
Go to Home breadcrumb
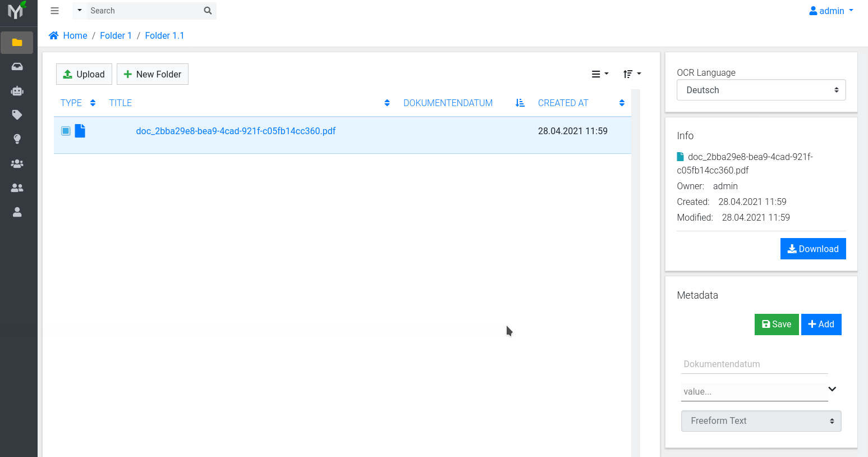pos(75,35)
